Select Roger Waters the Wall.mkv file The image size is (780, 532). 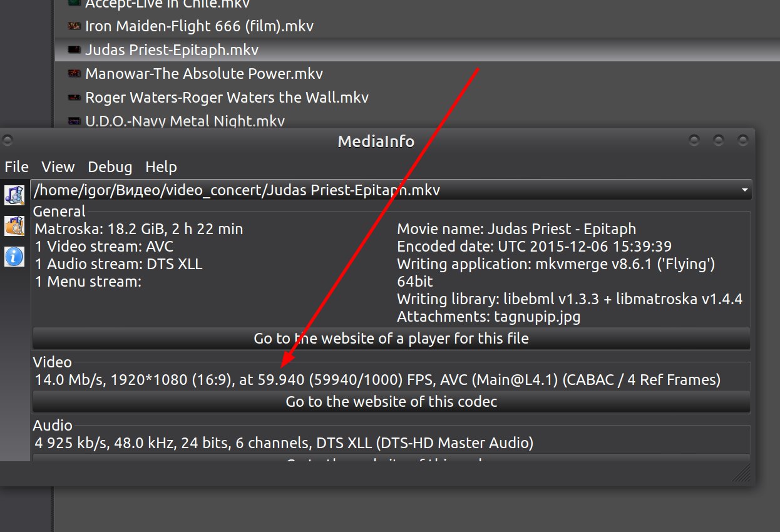[227, 97]
